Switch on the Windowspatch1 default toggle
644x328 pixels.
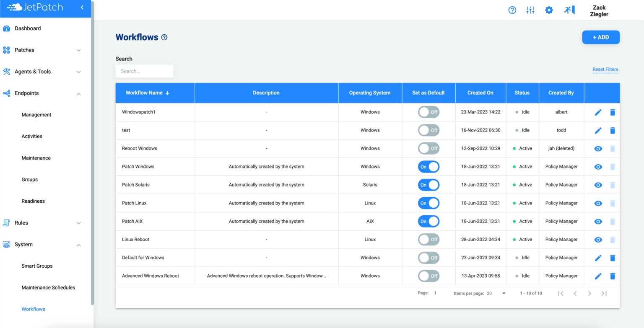pyautogui.click(x=428, y=112)
